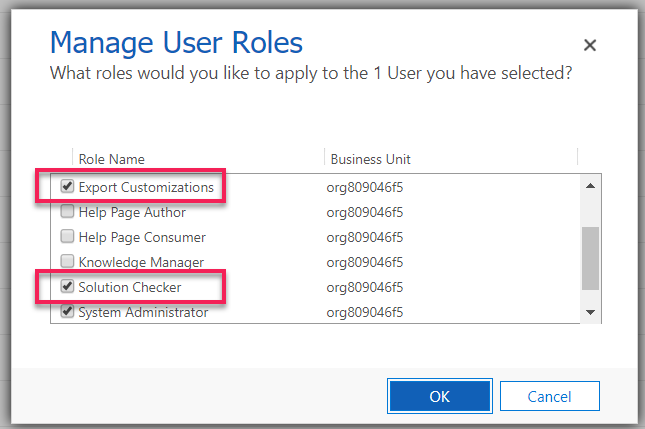
Task: Uncheck the Export Customizations role checkbox
Action: [67, 186]
